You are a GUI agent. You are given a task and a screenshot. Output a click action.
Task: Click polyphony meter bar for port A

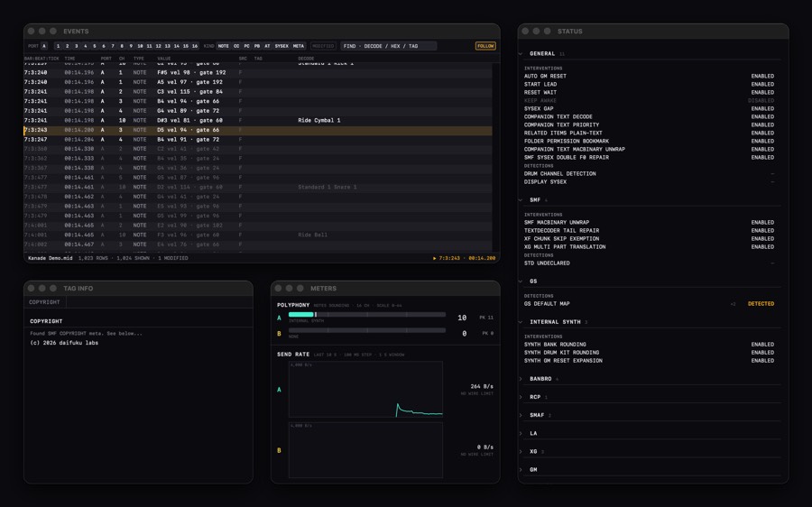pos(366,314)
